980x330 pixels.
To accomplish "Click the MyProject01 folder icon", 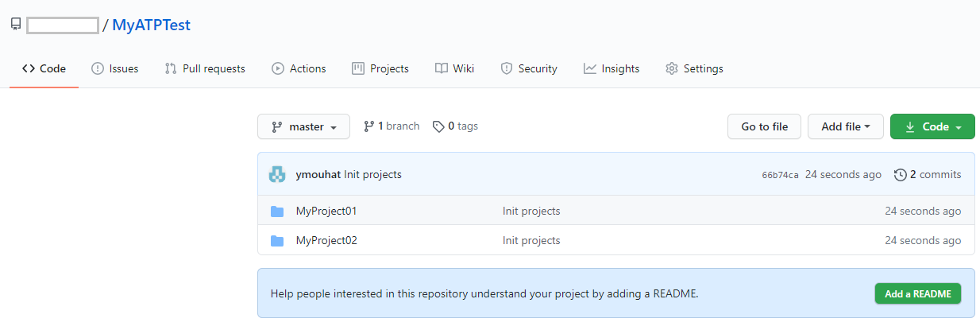I will pyautogui.click(x=277, y=212).
